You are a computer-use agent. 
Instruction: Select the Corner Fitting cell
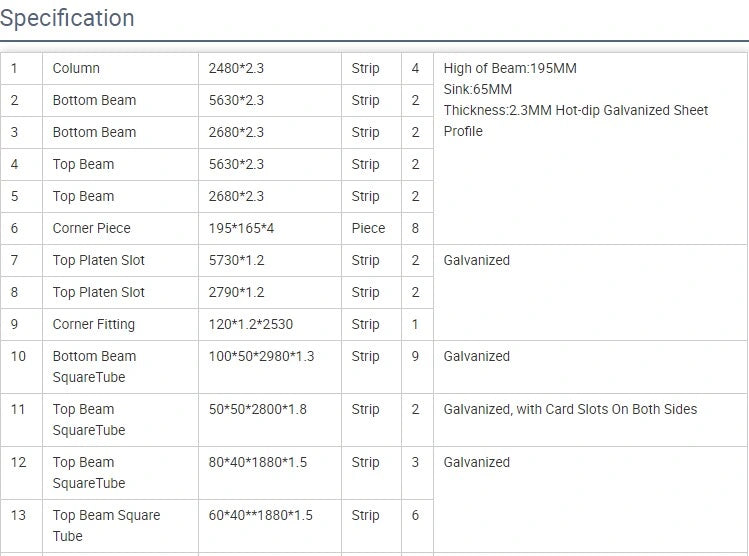point(93,324)
